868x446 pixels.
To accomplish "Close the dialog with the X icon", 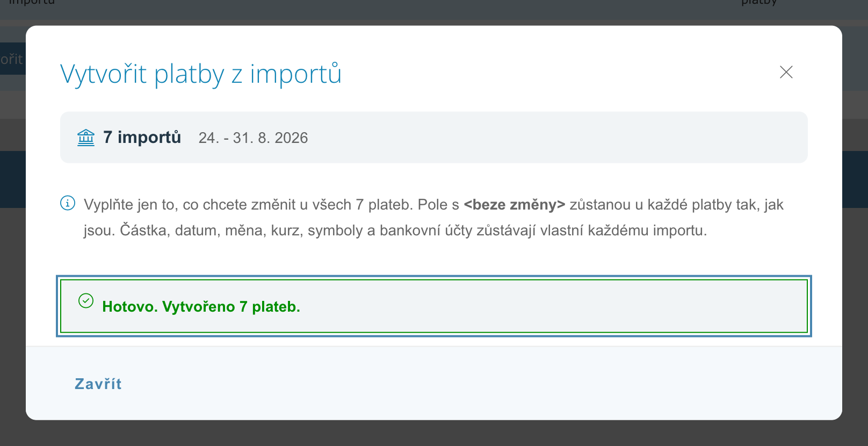I will pos(786,72).
